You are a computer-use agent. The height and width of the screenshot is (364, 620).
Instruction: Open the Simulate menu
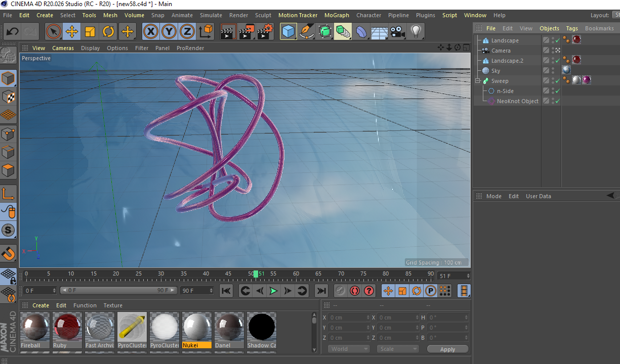pyautogui.click(x=211, y=15)
